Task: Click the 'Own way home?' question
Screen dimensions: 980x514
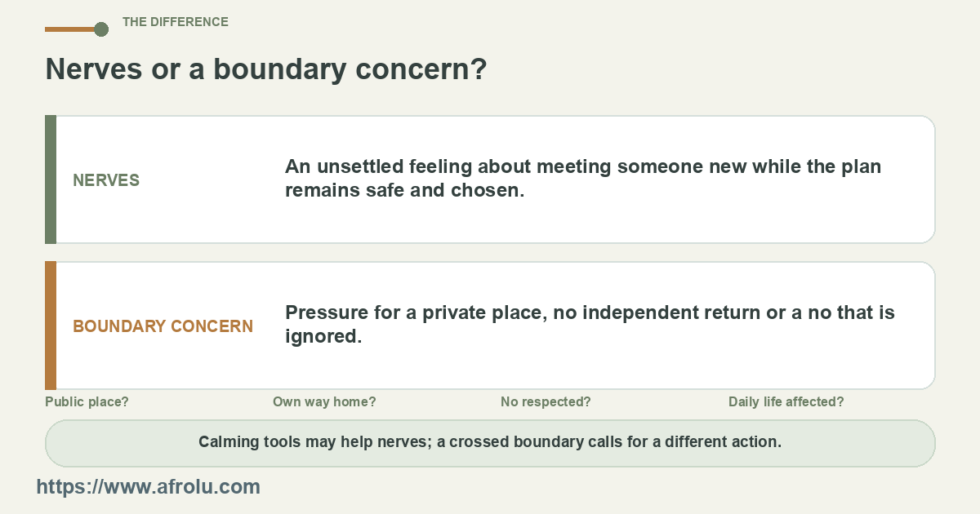Action: click(324, 402)
